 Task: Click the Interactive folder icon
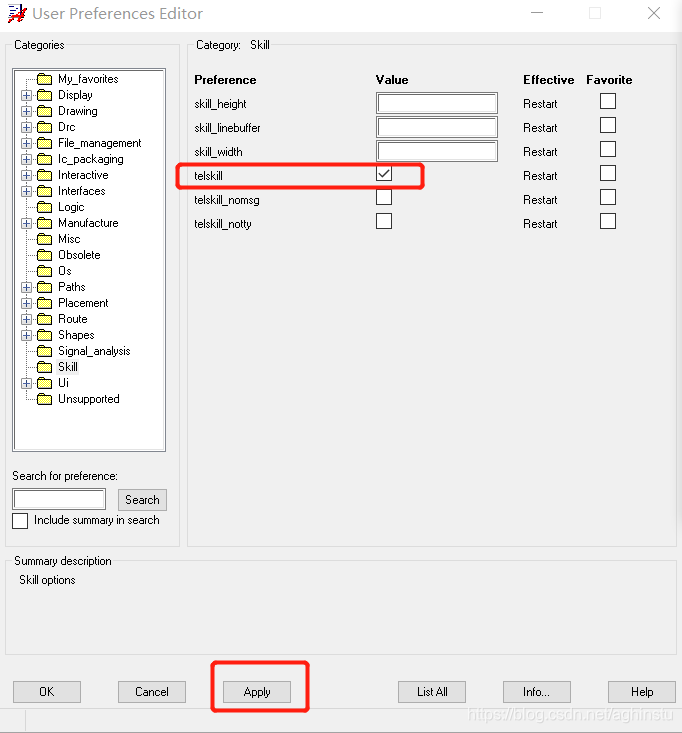coord(44,175)
